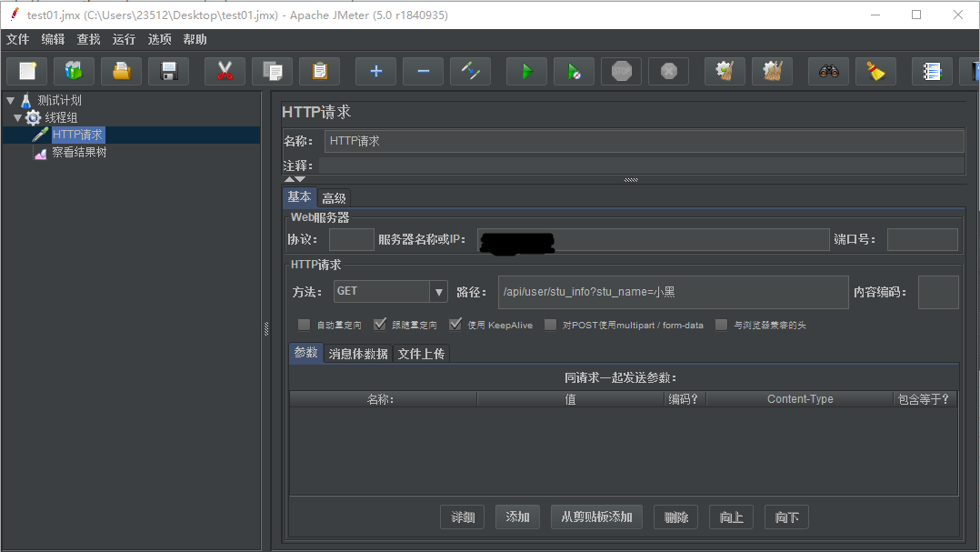Click the 内容编码 input field
The width and height of the screenshot is (980, 552).
(938, 292)
